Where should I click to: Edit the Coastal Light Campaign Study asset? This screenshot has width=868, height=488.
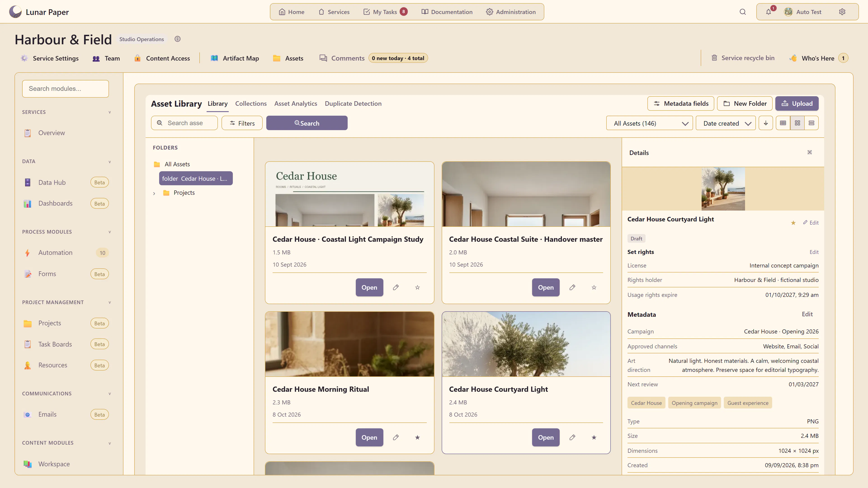(396, 287)
